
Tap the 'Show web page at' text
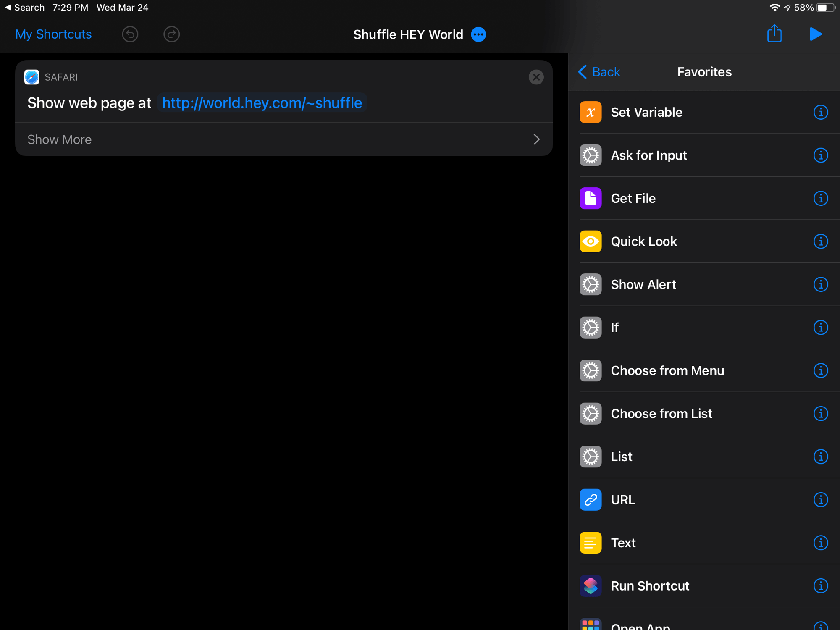click(89, 103)
